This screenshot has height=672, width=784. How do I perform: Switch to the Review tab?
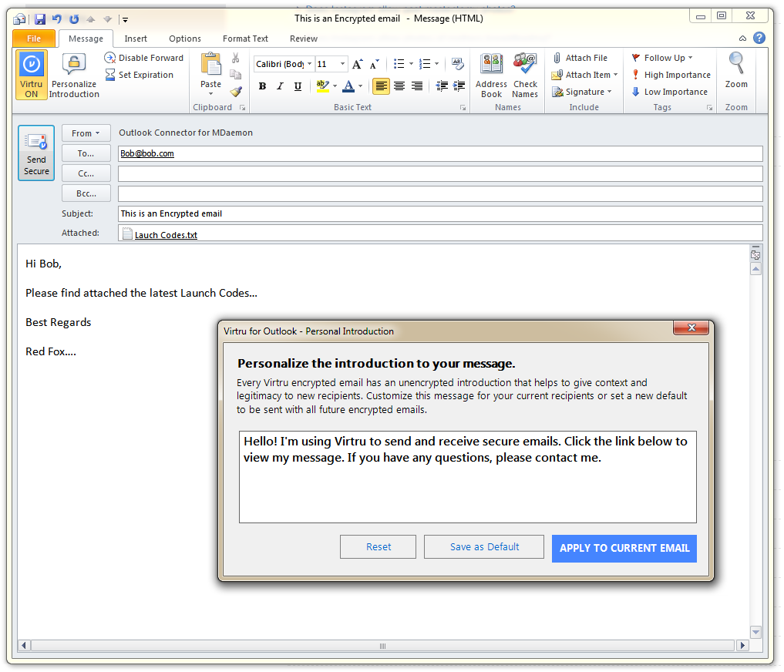point(304,39)
